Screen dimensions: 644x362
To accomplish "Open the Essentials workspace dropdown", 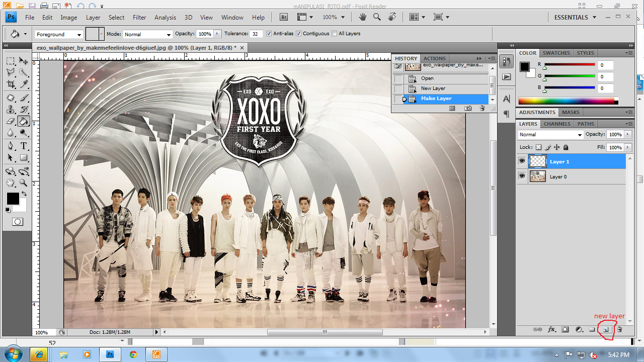I will coord(576,17).
